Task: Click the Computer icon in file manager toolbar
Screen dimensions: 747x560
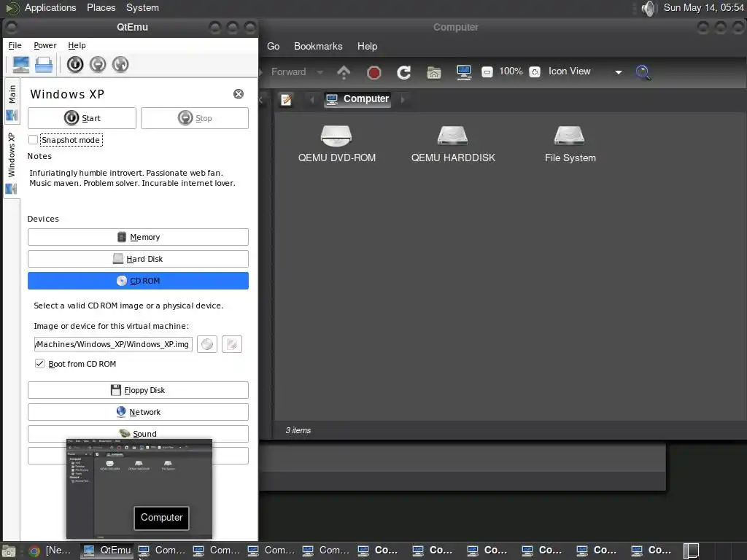Action: click(463, 72)
